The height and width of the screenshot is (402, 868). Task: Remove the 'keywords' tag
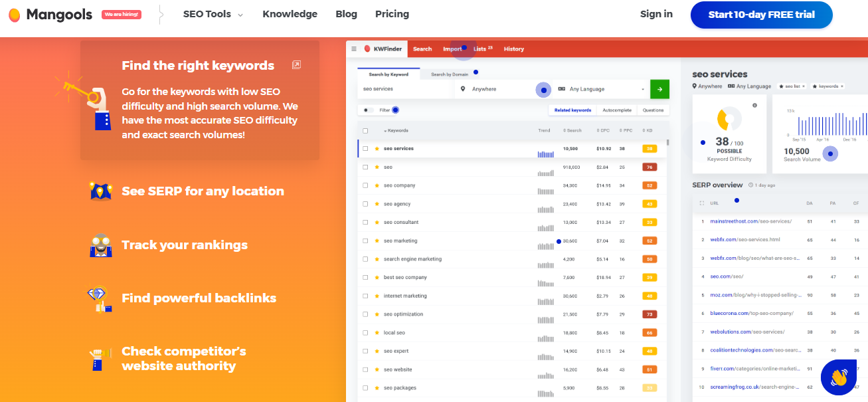(841, 86)
